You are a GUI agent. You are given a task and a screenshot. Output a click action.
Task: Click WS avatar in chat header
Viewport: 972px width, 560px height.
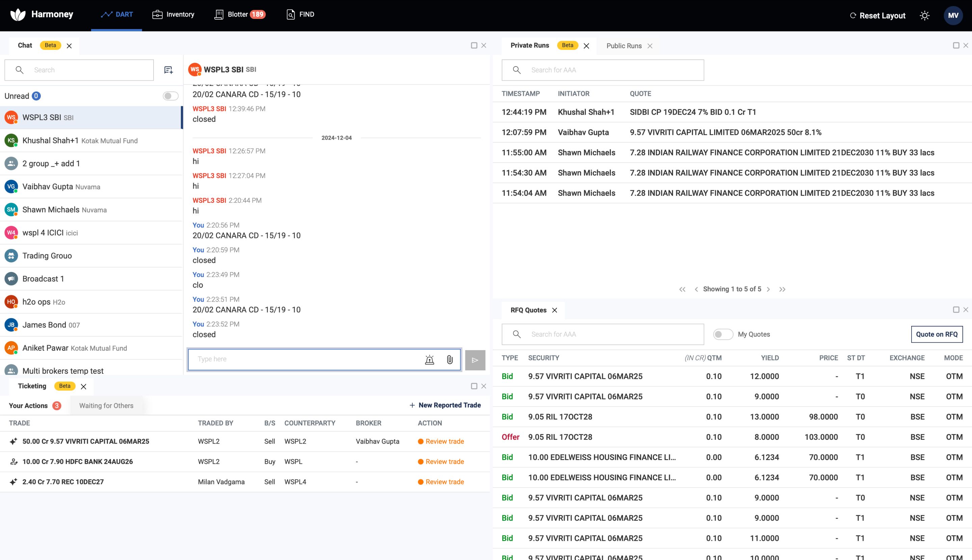[195, 69]
